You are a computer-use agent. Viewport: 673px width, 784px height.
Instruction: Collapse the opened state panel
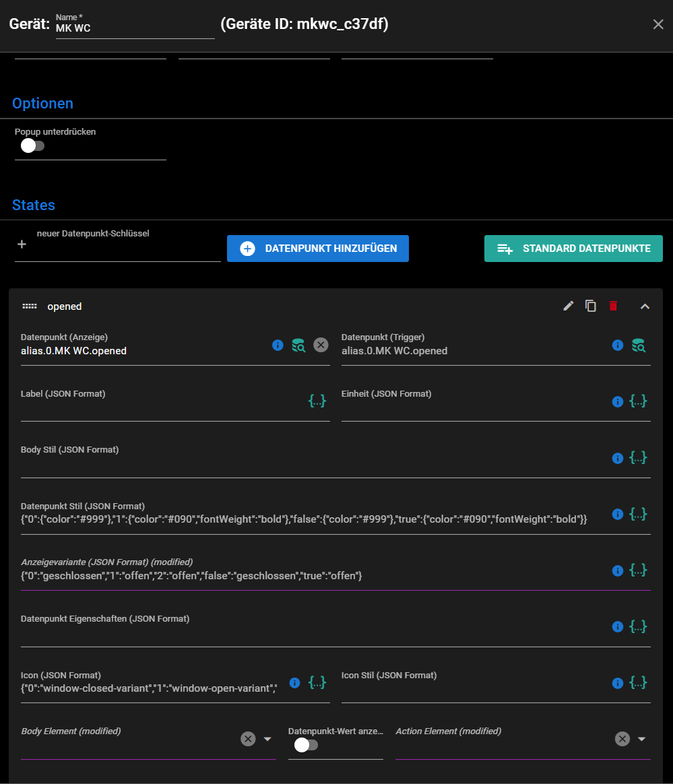pyautogui.click(x=645, y=306)
